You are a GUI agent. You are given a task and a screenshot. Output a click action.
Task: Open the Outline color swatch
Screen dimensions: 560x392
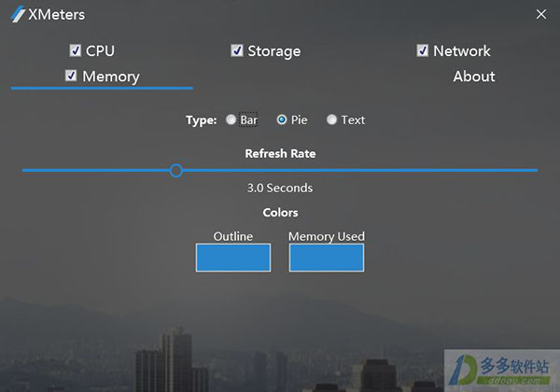[233, 258]
